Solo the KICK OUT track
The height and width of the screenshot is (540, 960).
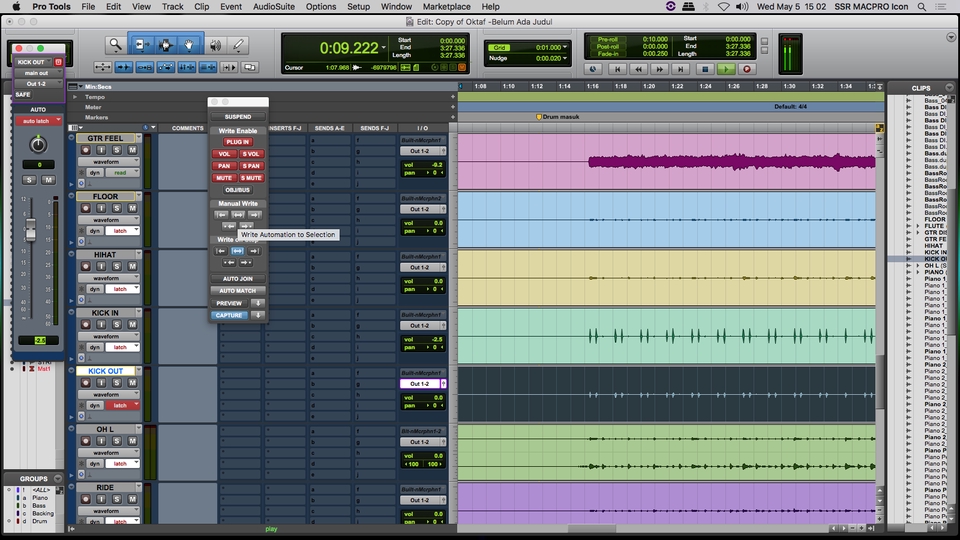pyautogui.click(x=116, y=383)
